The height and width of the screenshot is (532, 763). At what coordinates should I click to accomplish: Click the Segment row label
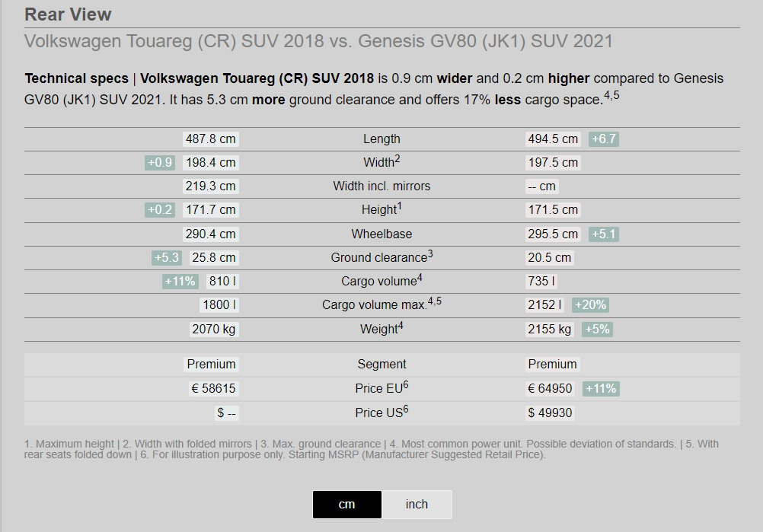(381, 365)
